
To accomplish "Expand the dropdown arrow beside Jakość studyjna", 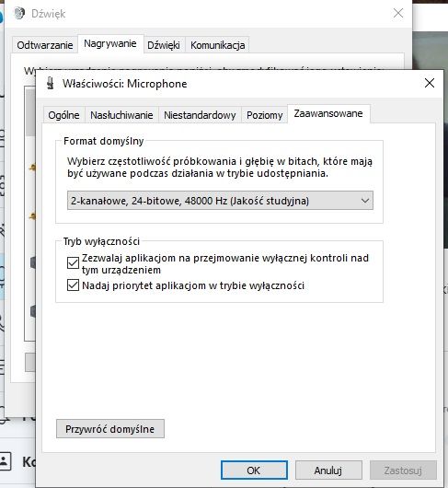I will coord(365,201).
